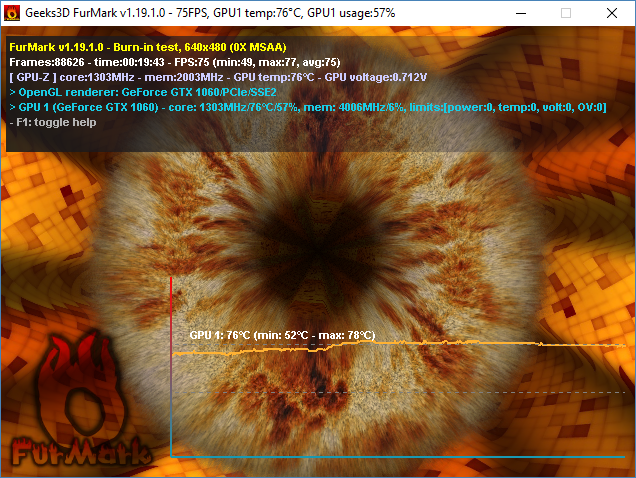Click 'OpenGL renderer: GeForce GTX 1060/PCIe/SSE2' line
The height and width of the screenshot is (478, 636).
pos(143,93)
